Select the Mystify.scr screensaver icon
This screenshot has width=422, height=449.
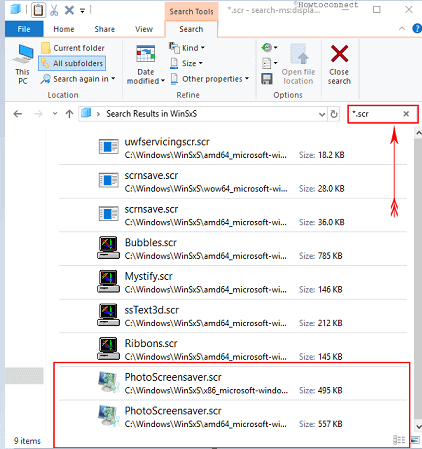coord(108,281)
